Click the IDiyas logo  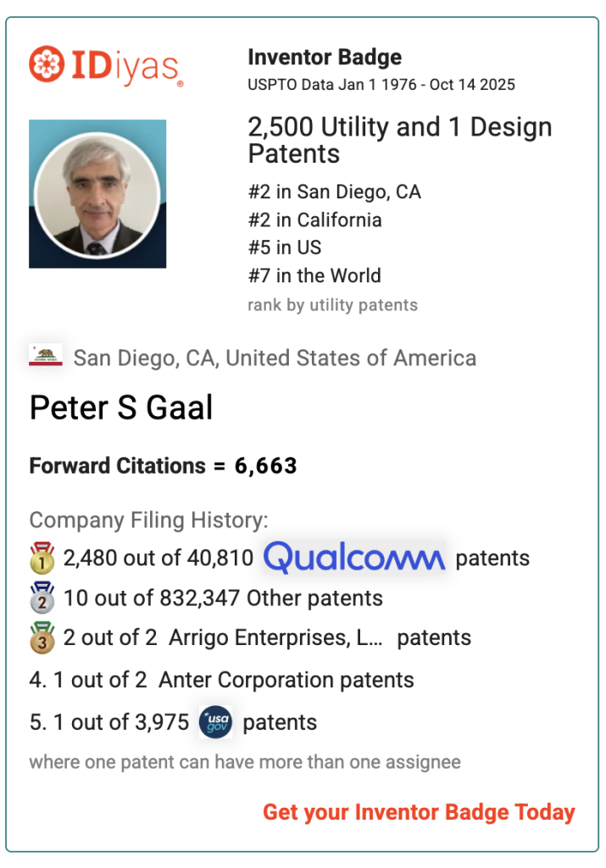point(106,66)
